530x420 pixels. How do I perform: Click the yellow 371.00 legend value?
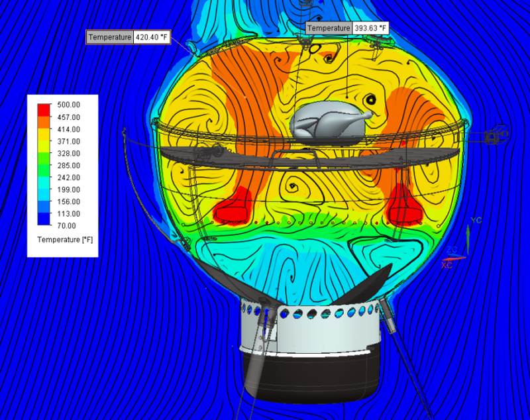click(x=69, y=141)
